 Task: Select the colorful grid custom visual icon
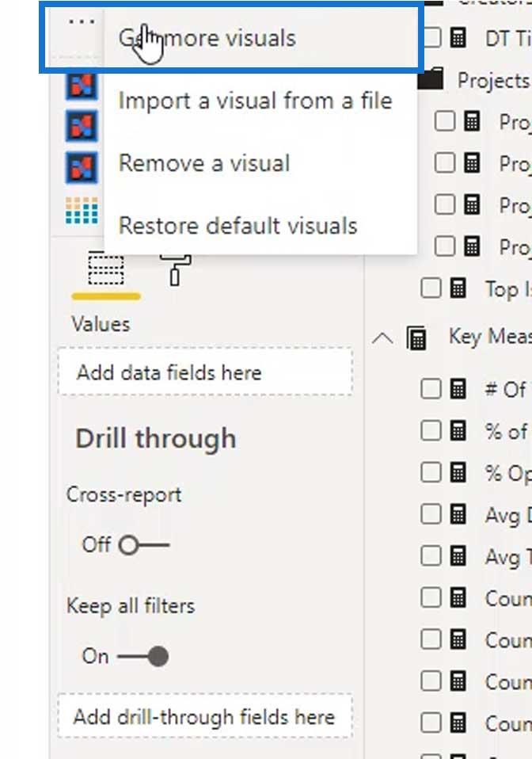pyautogui.click(x=82, y=211)
